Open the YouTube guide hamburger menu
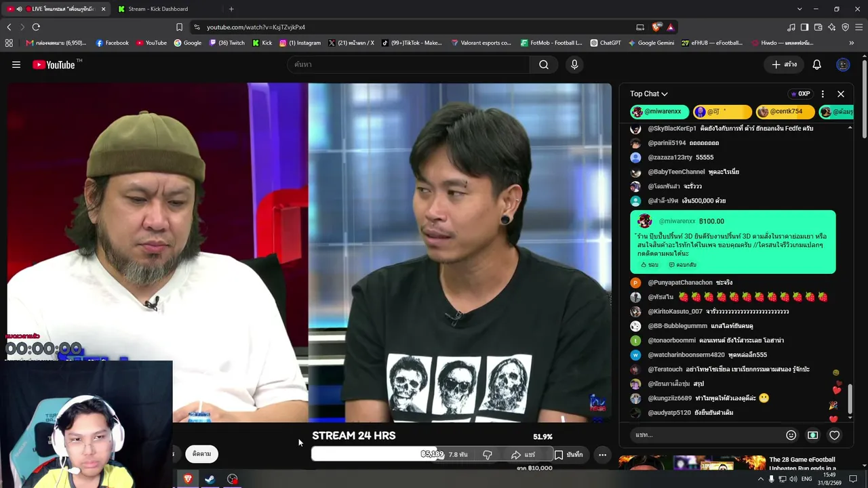868x488 pixels. (16, 64)
